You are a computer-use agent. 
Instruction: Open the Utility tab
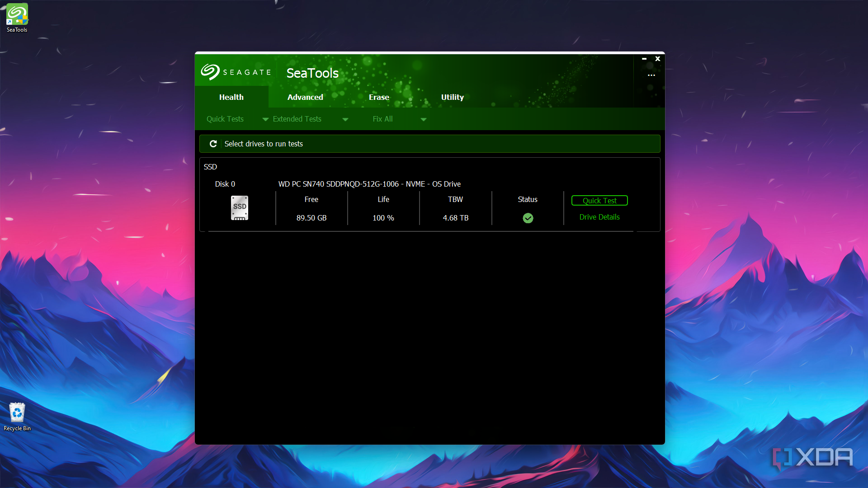pyautogui.click(x=453, y=97)
